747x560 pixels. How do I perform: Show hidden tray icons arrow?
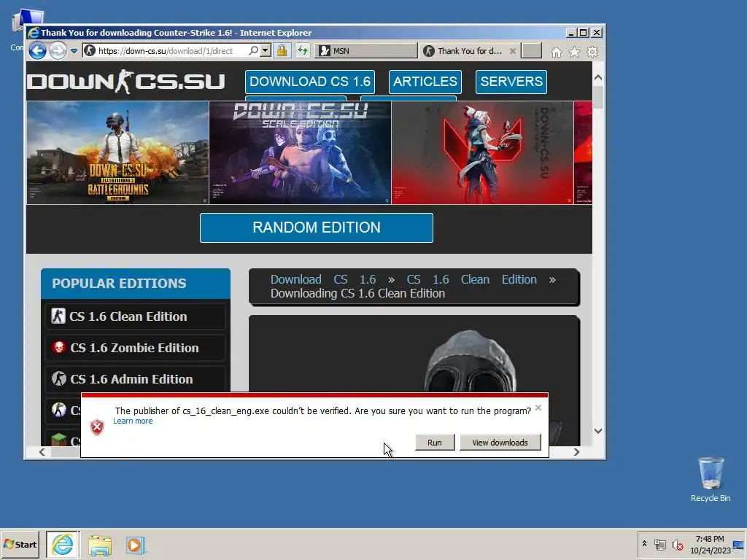(x=644, y=544)
